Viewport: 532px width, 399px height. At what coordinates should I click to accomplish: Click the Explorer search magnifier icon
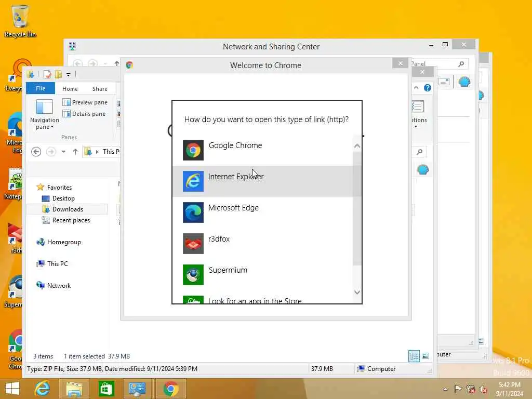(420, 152)
